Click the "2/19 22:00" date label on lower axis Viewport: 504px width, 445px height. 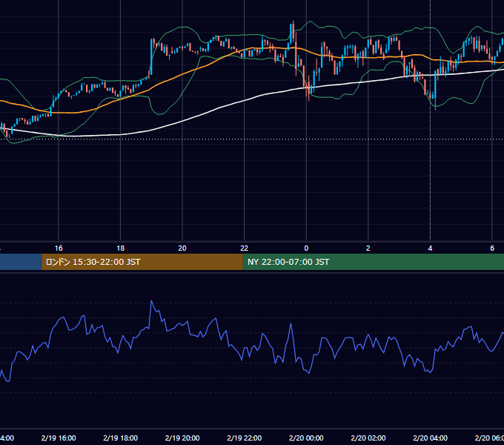245,438
